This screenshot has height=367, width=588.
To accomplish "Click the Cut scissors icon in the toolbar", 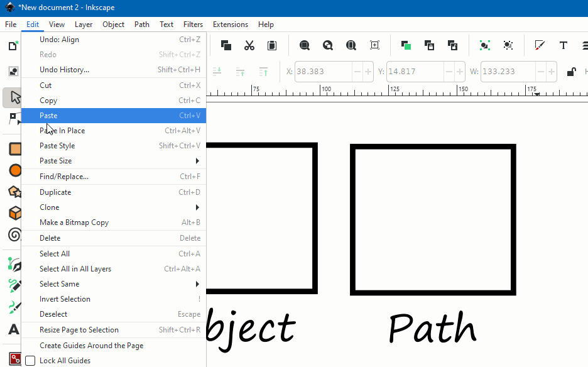I will coord(249,45).
